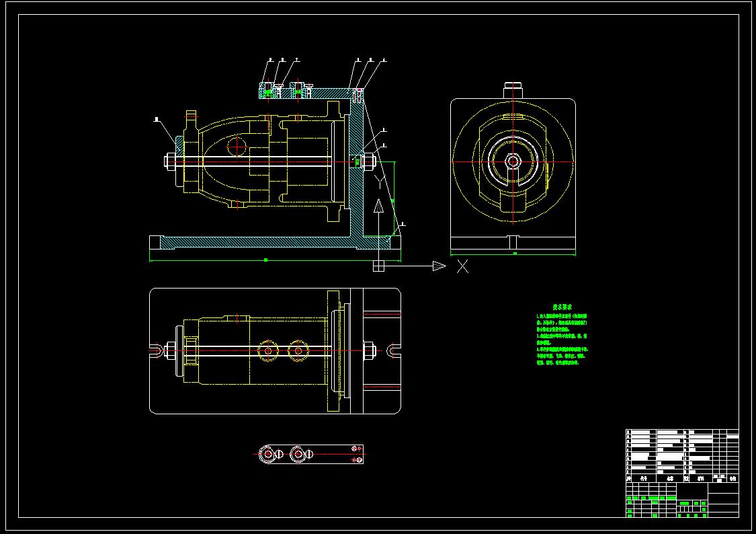Select the center hexagon in the side view
This screenshot has width=756, height=534.
pos(513,161)
